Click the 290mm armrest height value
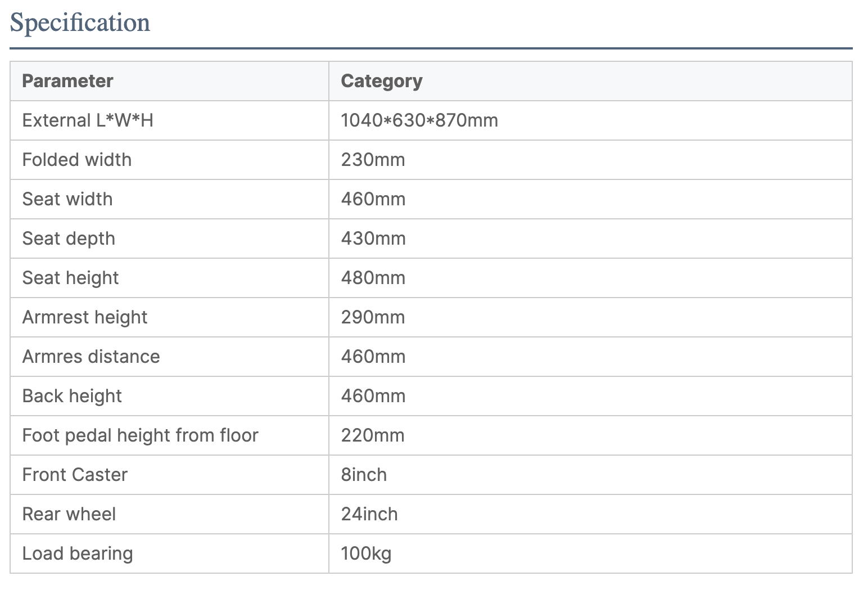The width and height of the screenshot is (868, 603). pyautogui.click(x=373, y=317)
